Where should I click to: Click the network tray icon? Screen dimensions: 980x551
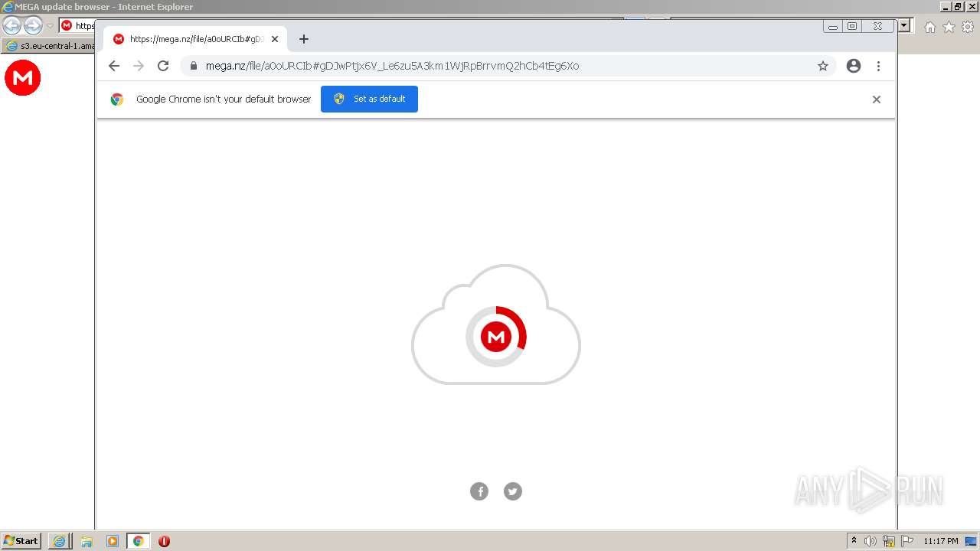click(889, 541)
